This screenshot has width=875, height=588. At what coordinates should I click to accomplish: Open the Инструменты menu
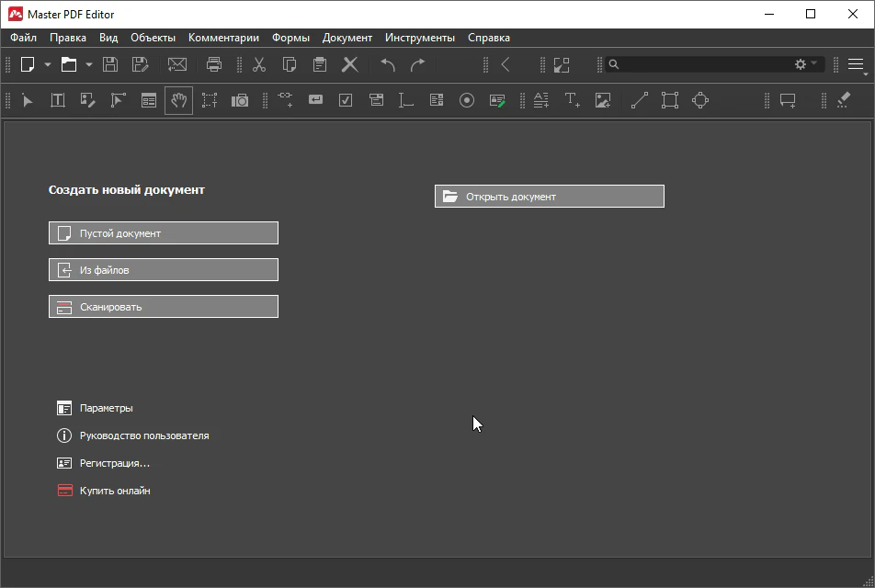pyautogui.click(x=420, y=38)
